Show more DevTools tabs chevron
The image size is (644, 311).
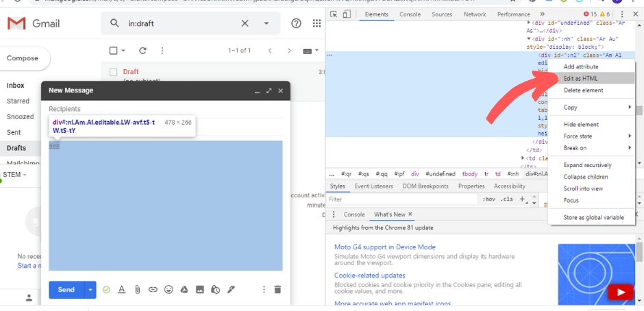[x=542, y=14]
